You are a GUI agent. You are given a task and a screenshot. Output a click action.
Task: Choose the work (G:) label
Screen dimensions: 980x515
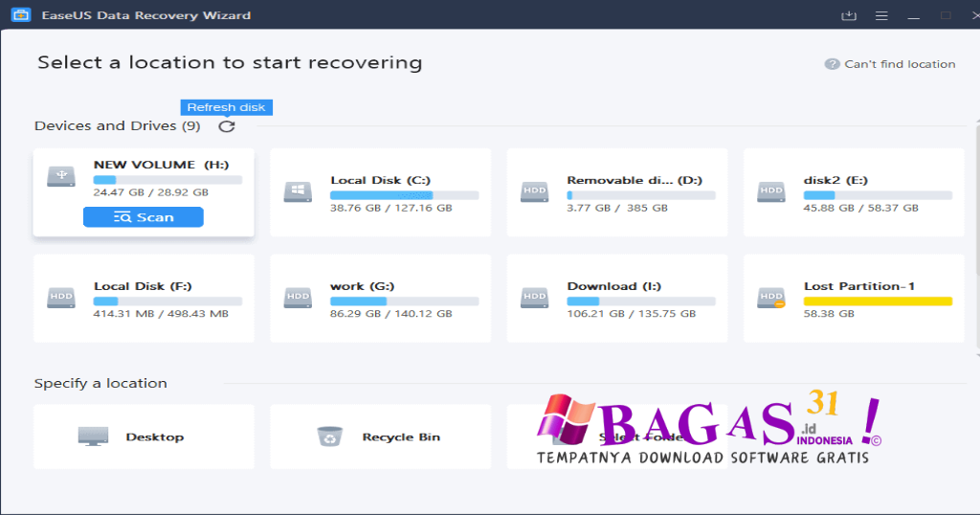(362, 286)
